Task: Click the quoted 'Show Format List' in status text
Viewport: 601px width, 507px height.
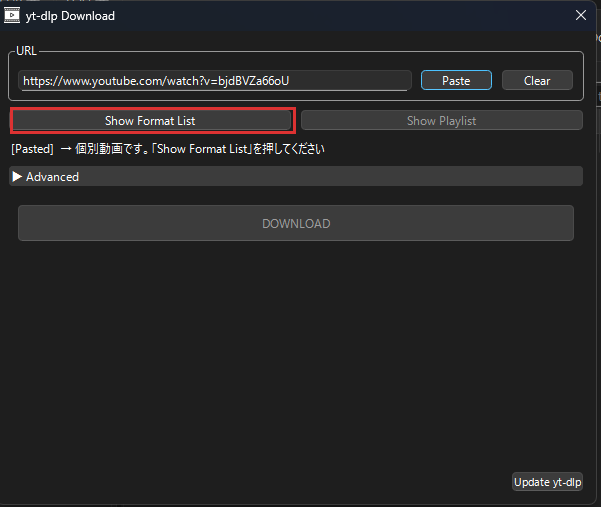Action: pos(204,149)
